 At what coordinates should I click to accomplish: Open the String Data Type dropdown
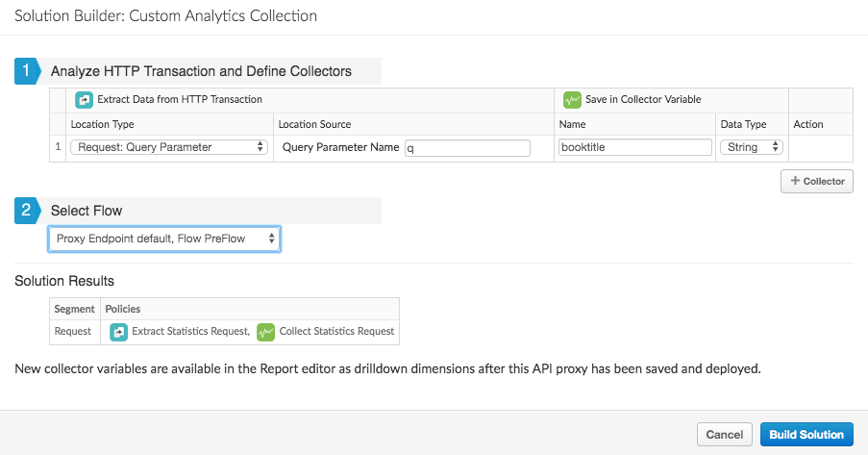(x=751, y=147)
